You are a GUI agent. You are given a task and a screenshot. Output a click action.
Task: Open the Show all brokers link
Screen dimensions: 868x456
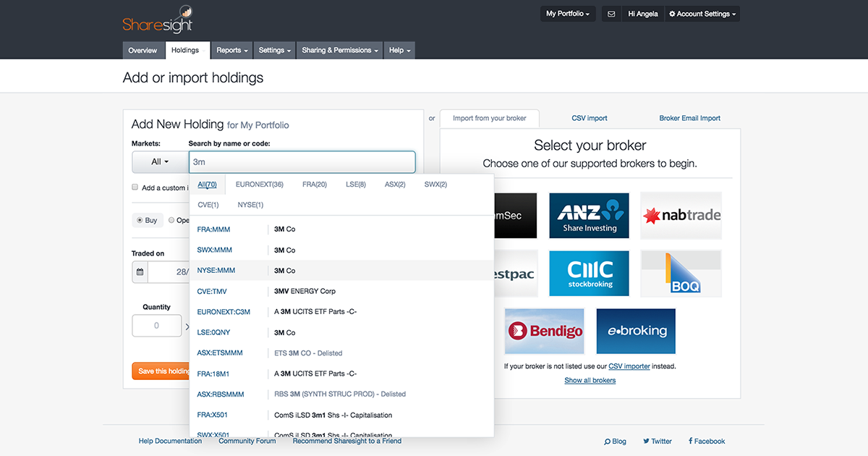click(x=590, y=380)
